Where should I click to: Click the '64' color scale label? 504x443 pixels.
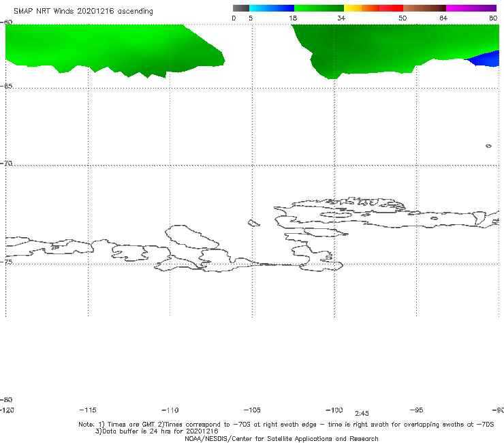443,18
